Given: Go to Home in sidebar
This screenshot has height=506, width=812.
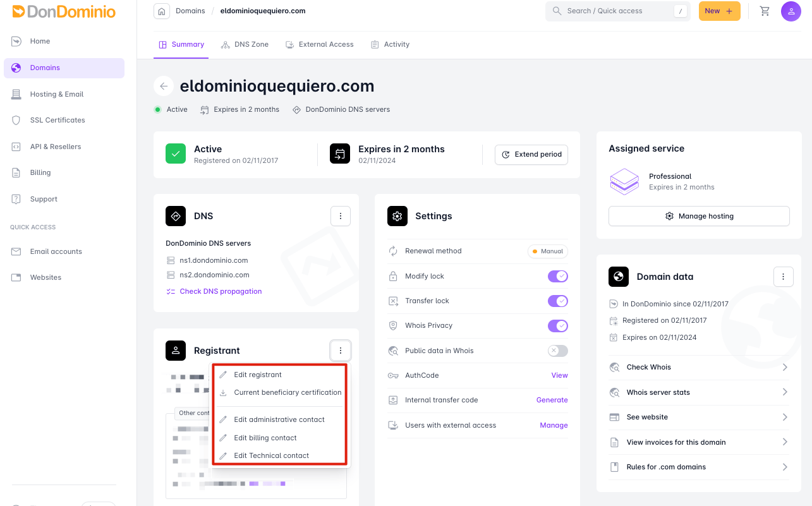Looking at the screenshot, I should tap(64, 41).
